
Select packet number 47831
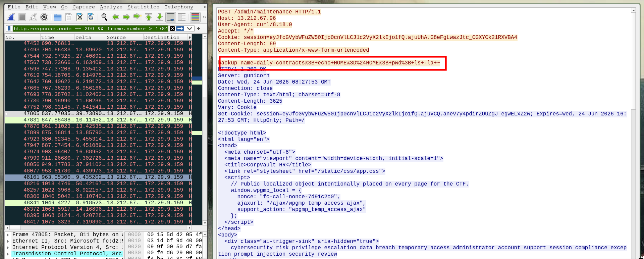[x=98, y=120]
